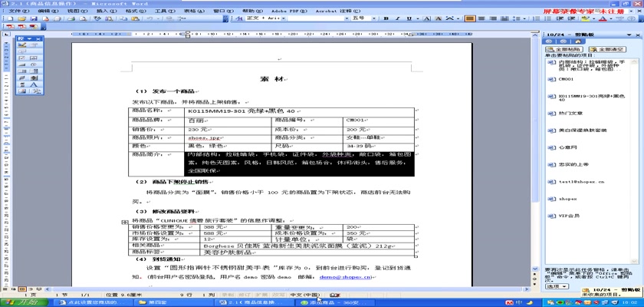
Task: Open Print Preview from the toolbar
Action: tap(84, 18)
